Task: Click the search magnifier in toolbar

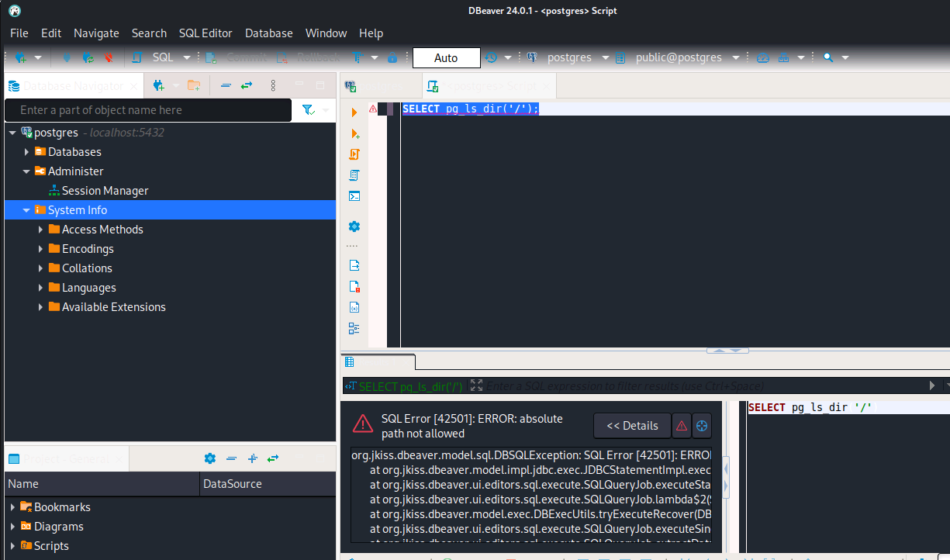Action: (827, 57)
